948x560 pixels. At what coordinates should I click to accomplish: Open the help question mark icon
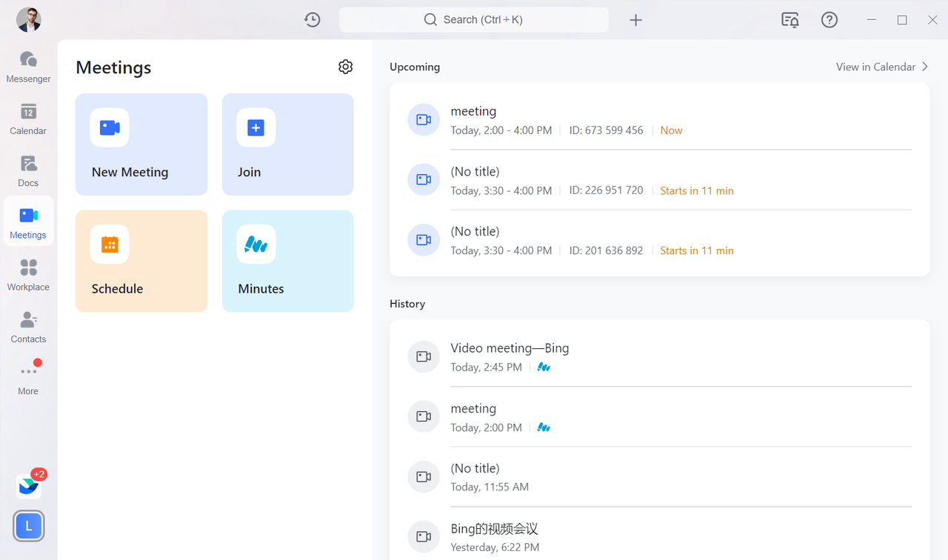tap(829, 20)
